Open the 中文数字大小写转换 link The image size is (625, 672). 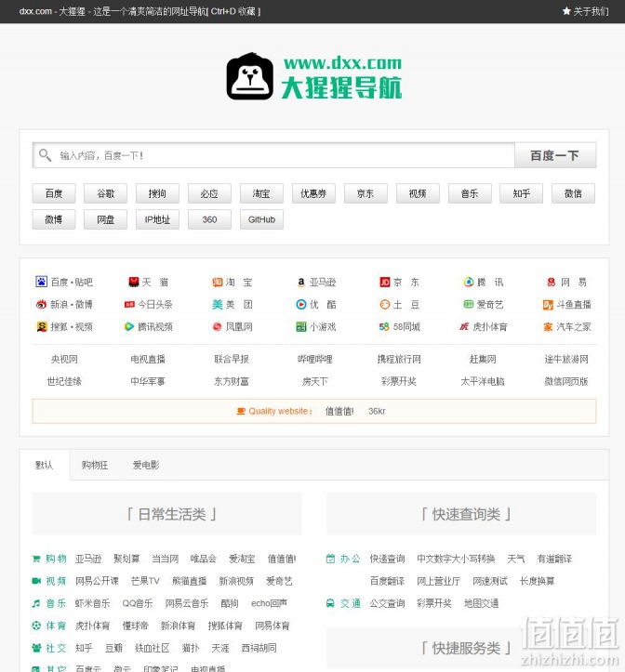(x=456, y=559)
